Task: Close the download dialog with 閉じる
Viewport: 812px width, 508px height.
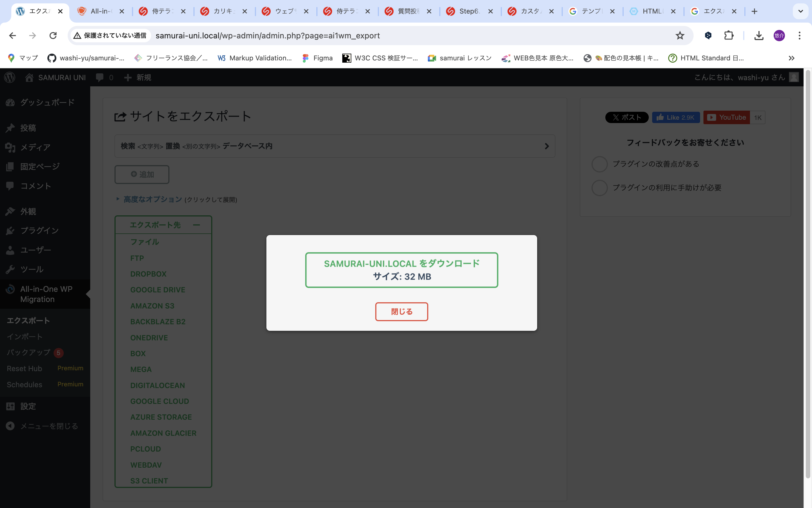Action: 401,312
